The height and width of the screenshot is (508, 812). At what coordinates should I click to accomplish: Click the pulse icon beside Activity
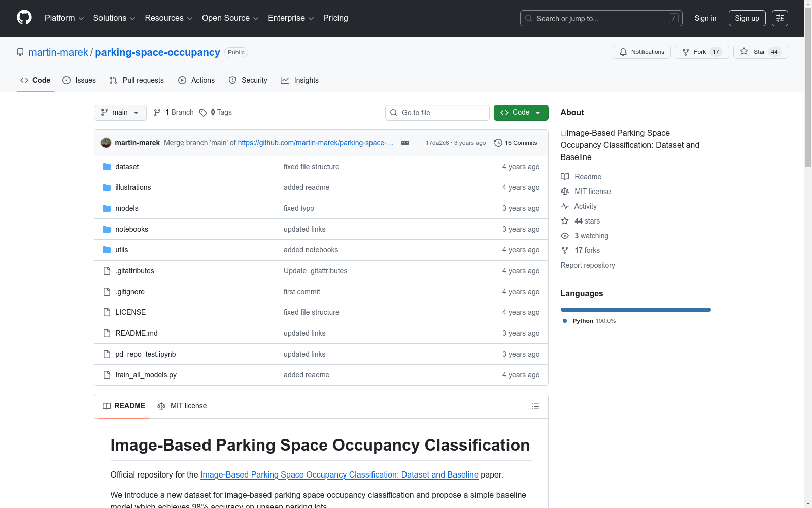pos(565,206)
